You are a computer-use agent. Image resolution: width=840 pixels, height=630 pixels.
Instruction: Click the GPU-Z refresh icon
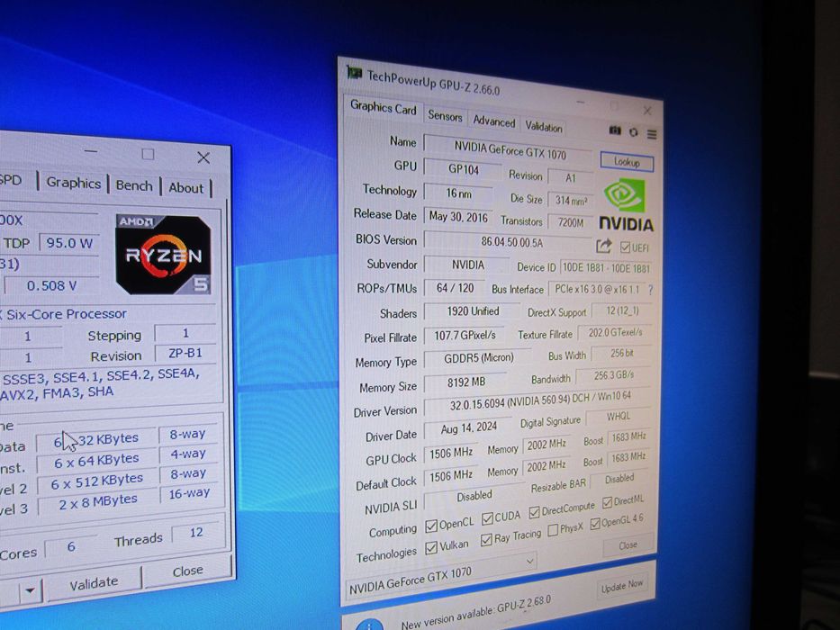pyautogui.click(x=633, y=132)
